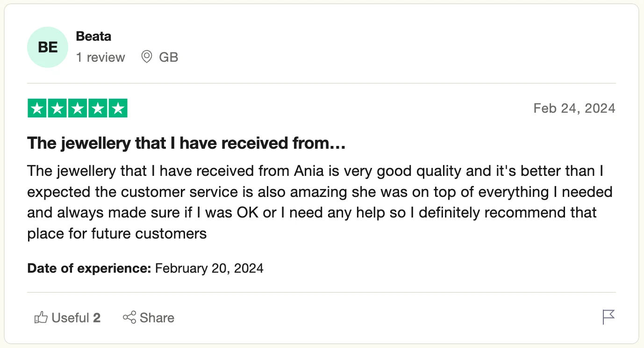Click the GB country label
644x348 pixels.
169,57
